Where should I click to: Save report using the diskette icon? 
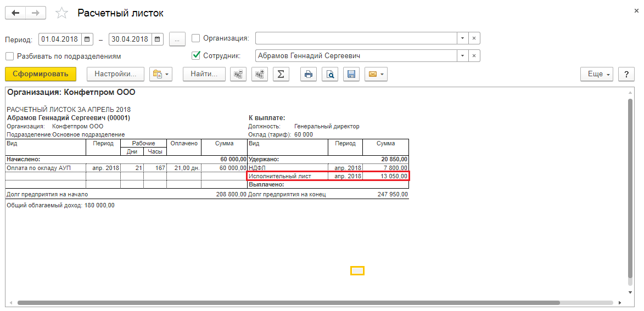click(351, 74)
